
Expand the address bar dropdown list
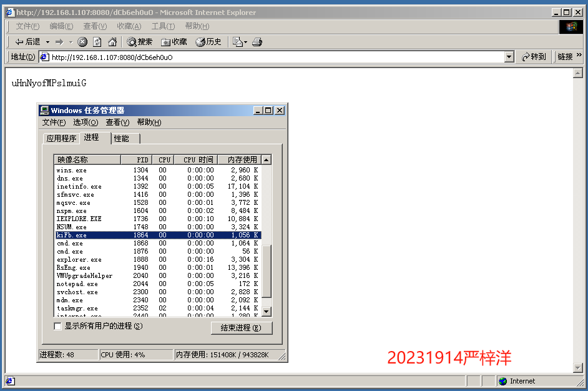click(x=509, y=57)
